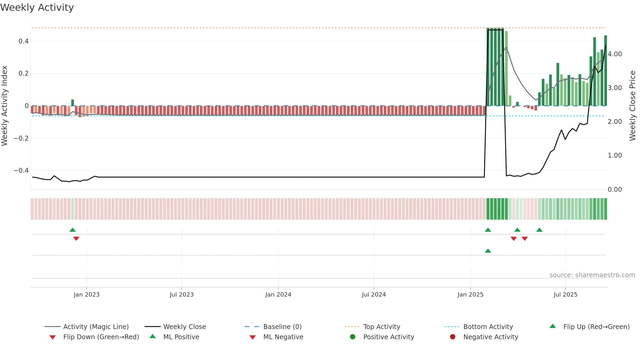Click the dark red Negative Activity legend circle

pos(453,337)
